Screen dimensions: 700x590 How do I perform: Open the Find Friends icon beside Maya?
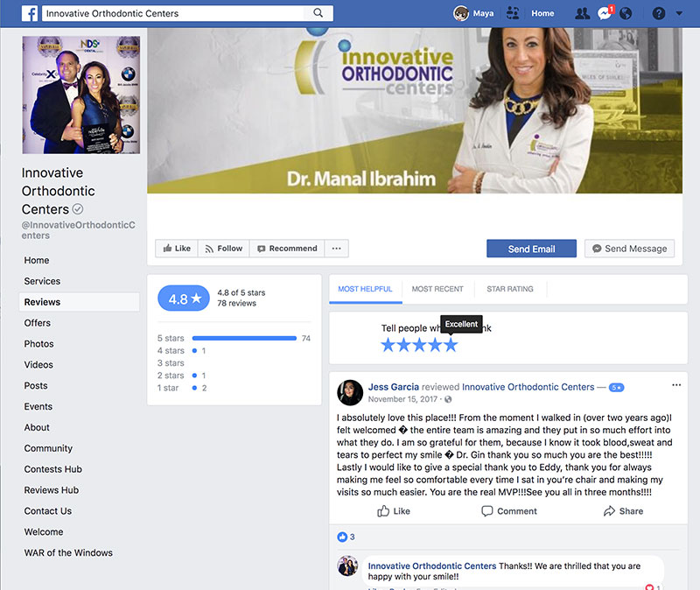pos(513,13)
